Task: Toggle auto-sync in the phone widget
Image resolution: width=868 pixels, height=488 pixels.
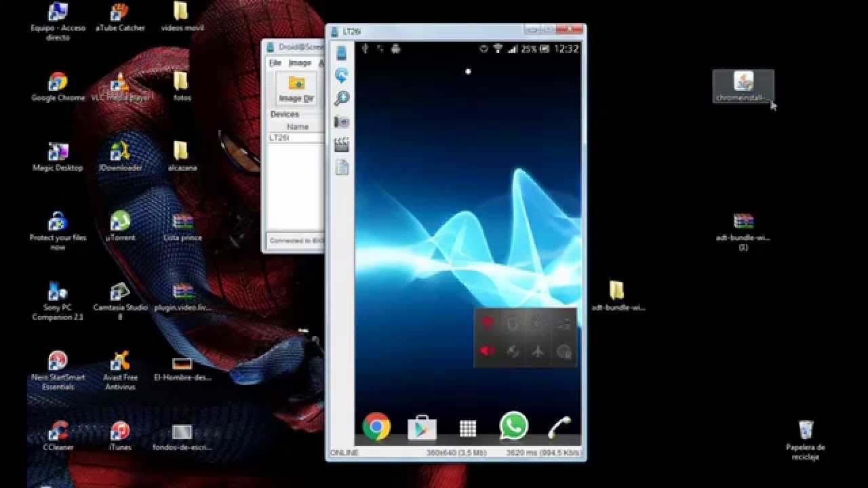Action: click(513, 351)
